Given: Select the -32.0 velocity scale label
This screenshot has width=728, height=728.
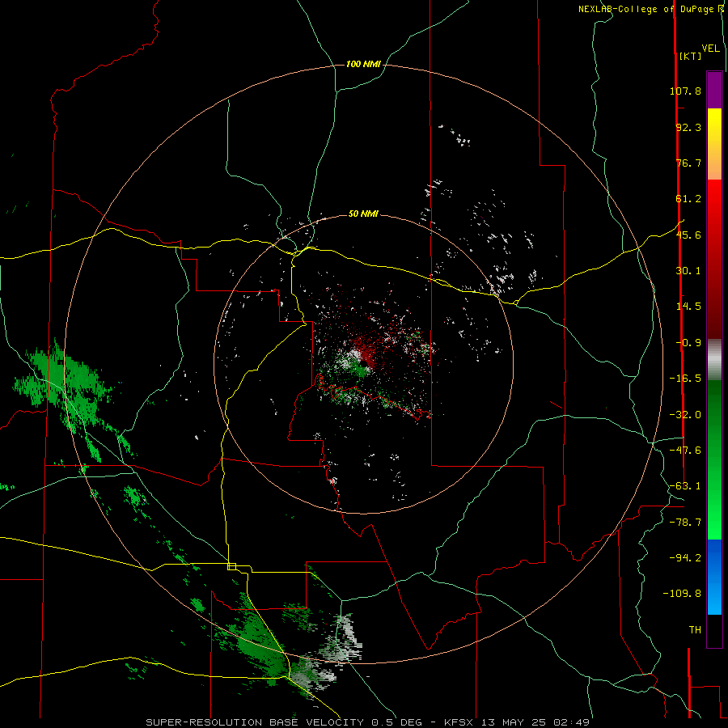Looking at the screenshot, I should [x=685, y=415].
